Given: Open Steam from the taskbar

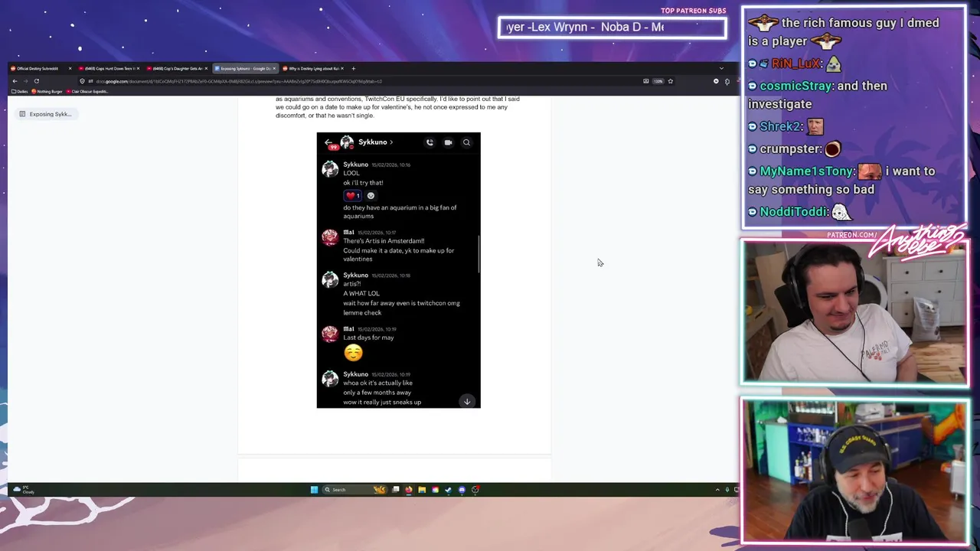Looking at the screenshot, I should 449,490.
